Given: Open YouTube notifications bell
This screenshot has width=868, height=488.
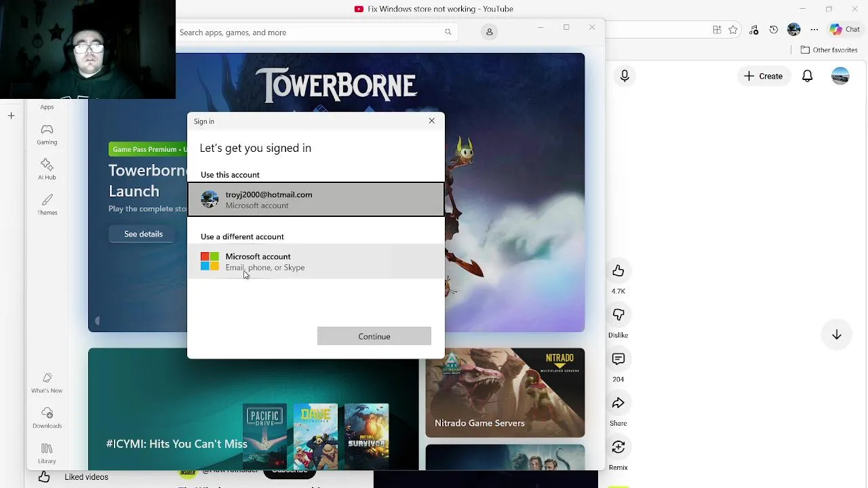Looking at the screenshot, I should 807,76.
